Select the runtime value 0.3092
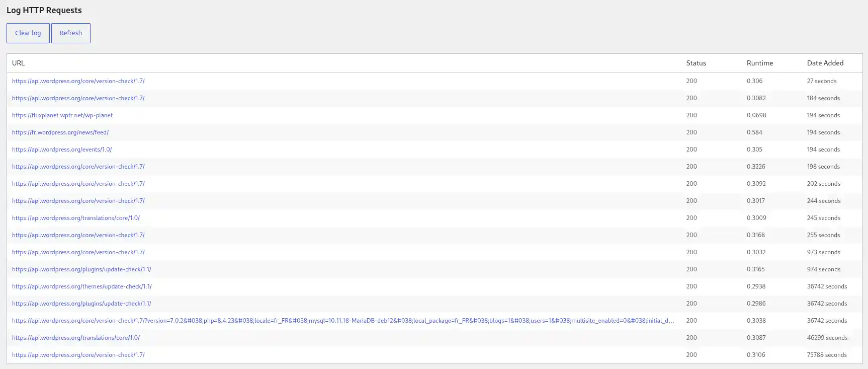 coord(756,184)
